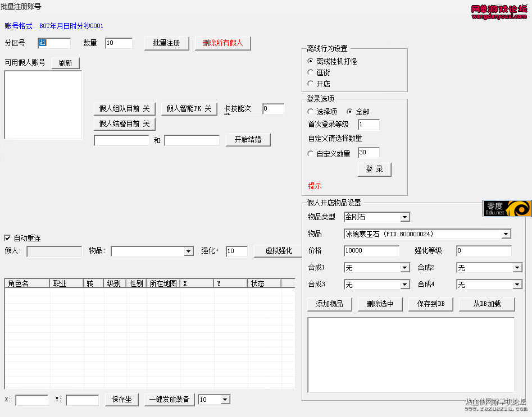Click the 首次登录等级 input field
Screen dimensions: 532x417
pos(369,125)
